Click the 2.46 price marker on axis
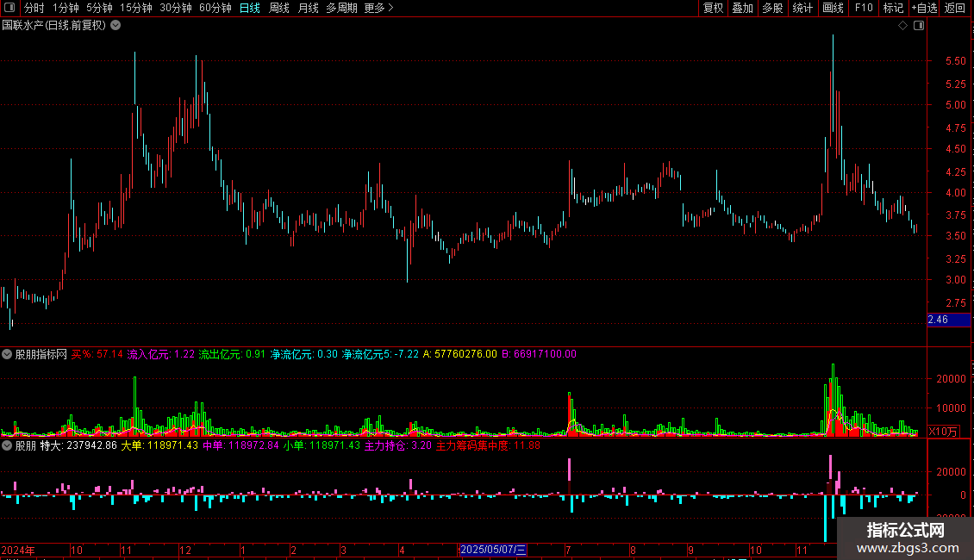The image size is (974, 560). click(948, 320)
